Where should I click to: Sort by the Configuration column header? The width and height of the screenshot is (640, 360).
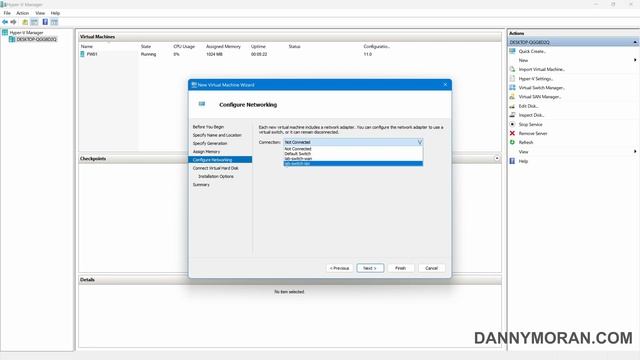(376, 47)
